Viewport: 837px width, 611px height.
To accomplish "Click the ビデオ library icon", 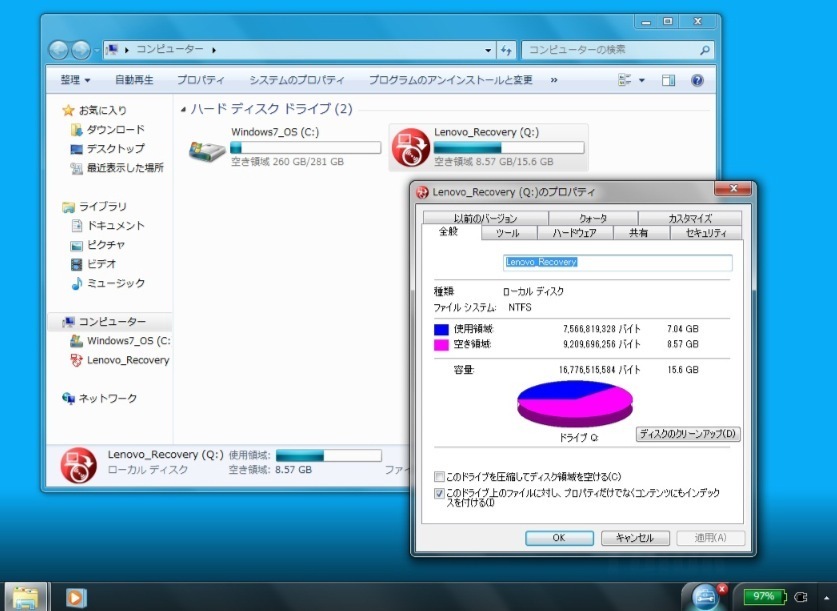I will tap(76, 264).
